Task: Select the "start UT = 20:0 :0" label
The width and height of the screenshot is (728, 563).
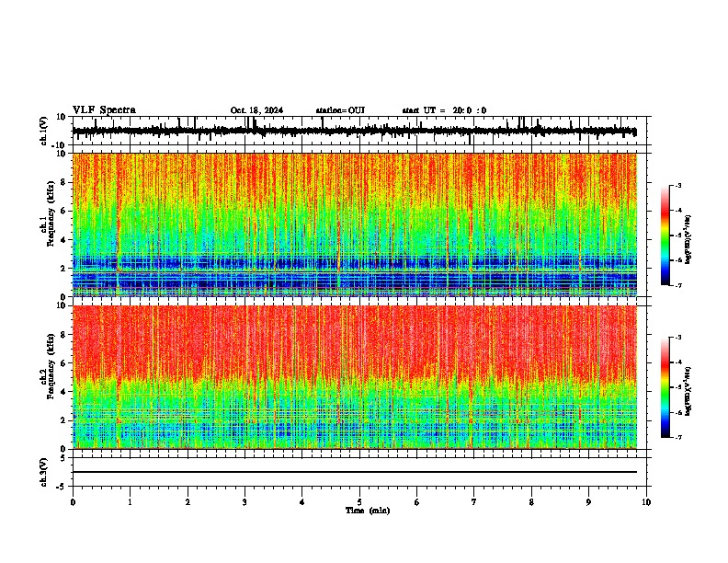Action: tap(444, 110)
